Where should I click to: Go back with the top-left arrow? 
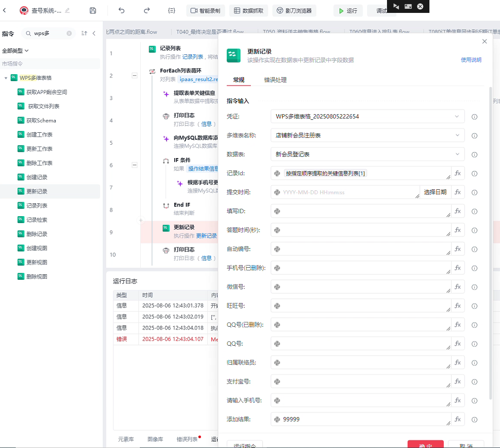pos(5,11)
